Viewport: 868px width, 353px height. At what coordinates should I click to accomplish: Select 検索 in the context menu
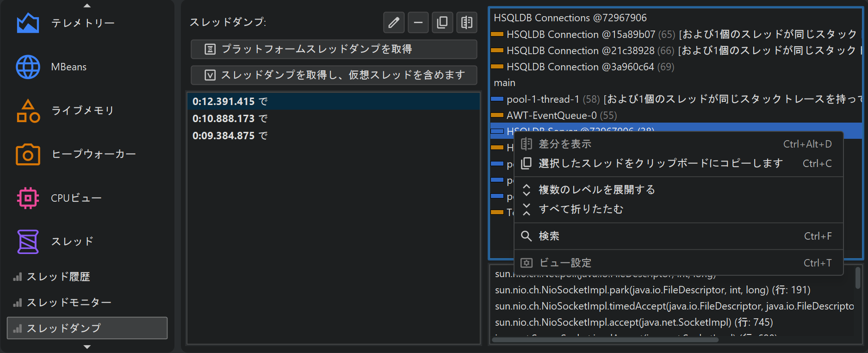[x=549, y=236]
